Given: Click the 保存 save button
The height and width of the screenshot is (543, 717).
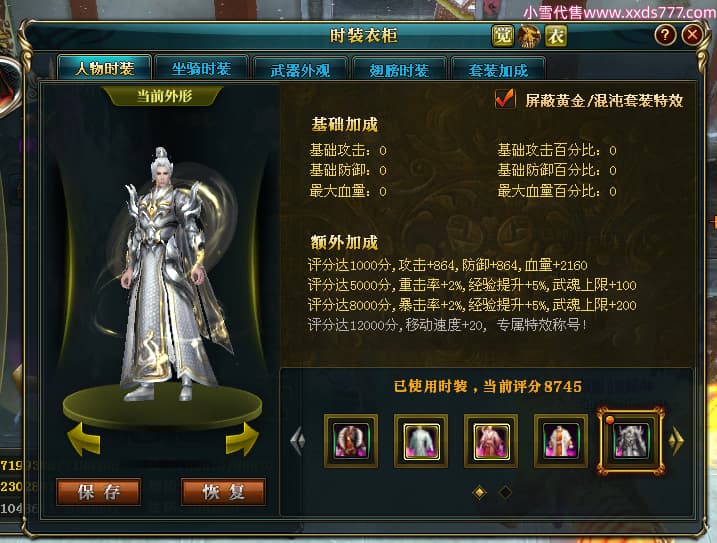Looking at the screenshot, I should (x=98, y=492).
